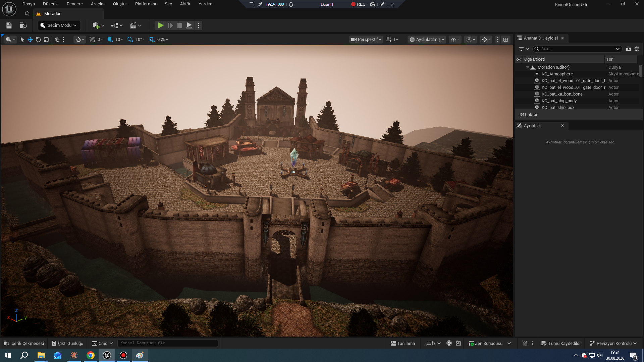Open Seçim Modu mode dropdown
The image size is (644, 362).
tap(59, 25)
